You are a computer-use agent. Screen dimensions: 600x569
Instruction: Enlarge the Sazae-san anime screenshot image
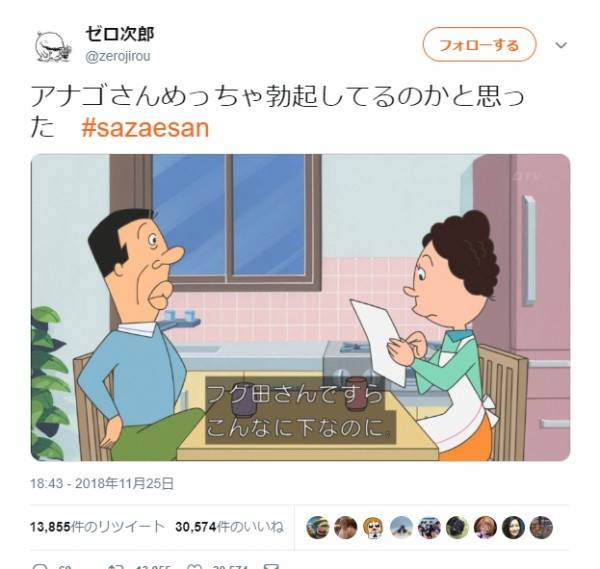[x=300, y=307]
